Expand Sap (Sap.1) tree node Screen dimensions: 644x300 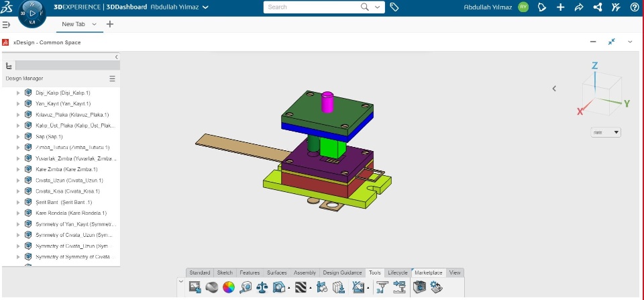point(18,136)
